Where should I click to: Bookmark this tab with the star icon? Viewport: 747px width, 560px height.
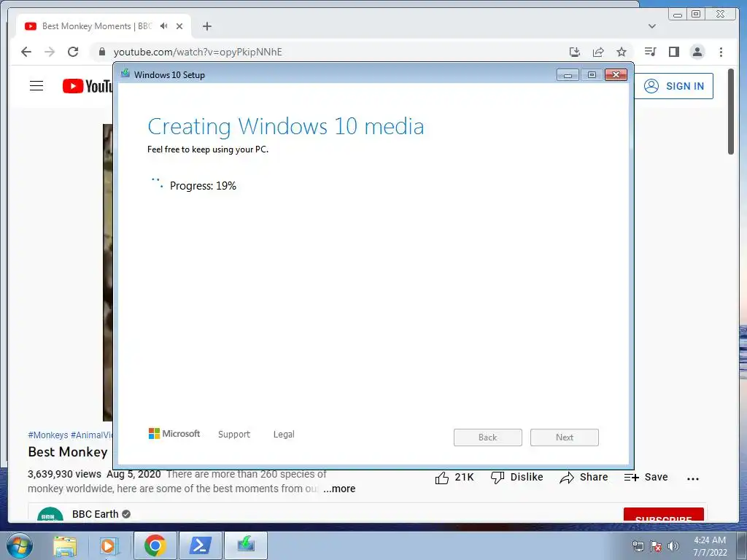pos(622,52)
